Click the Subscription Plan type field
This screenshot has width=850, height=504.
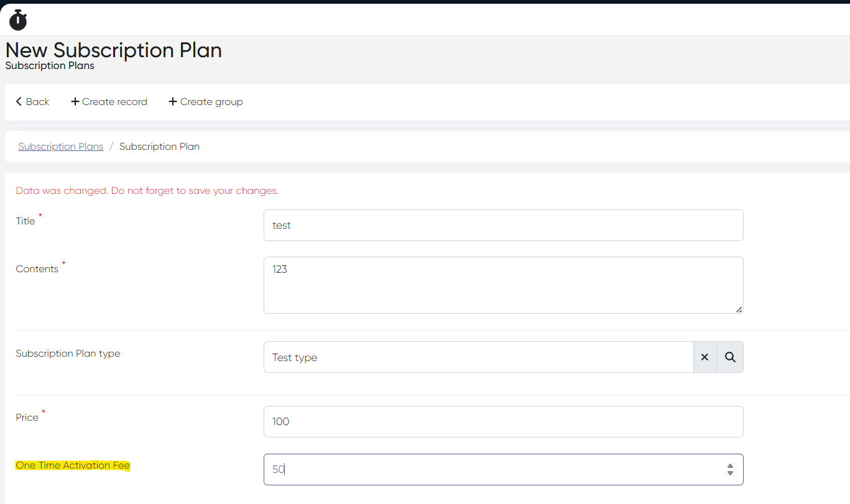click(478, 357)
